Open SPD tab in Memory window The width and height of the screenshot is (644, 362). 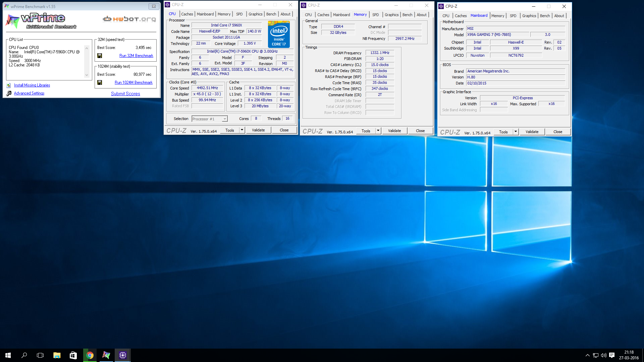[x=376, y=15]
